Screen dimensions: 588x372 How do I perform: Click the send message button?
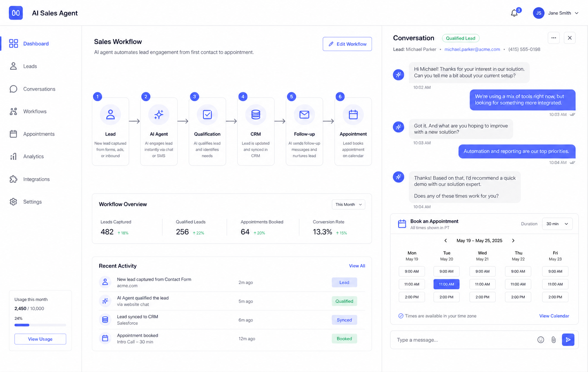(x=568, y=340)
